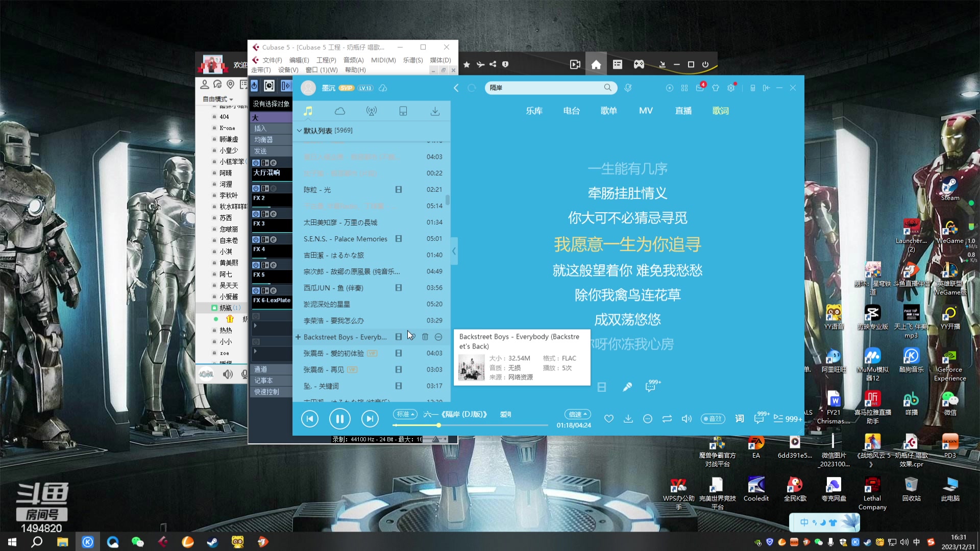Expand the 通道 section in Cubase inspector
The height and width of the screenshot is (551, 980).
271,369
